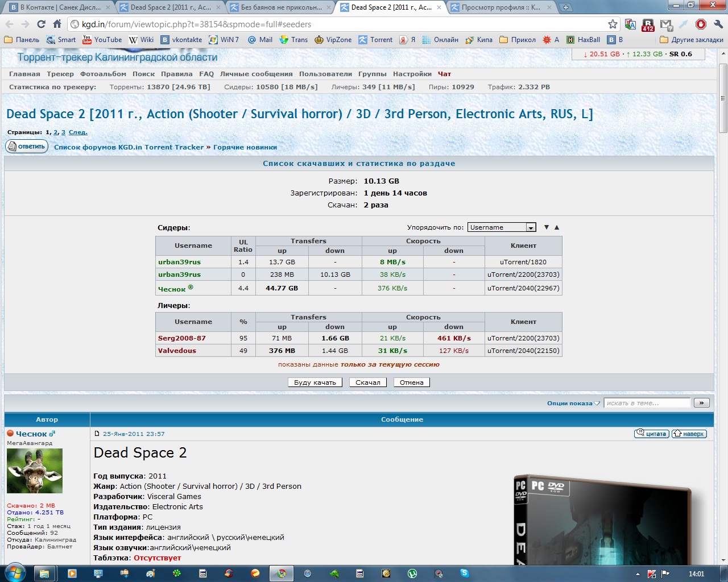The height and width of the screenshot is (582, 728).
Task: Open Torrent bookmark
Action: click(375, 40)
